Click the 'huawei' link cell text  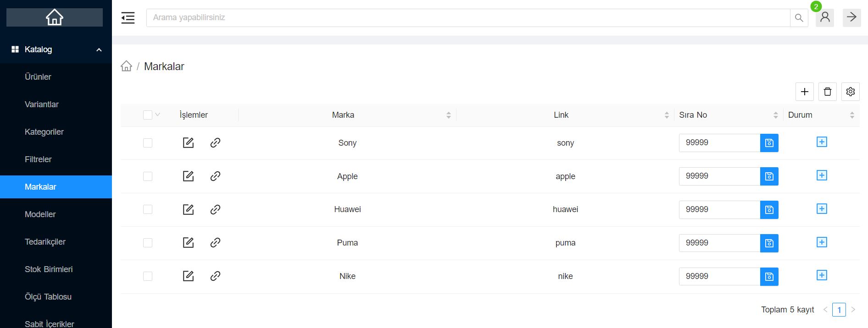point(565,209)
